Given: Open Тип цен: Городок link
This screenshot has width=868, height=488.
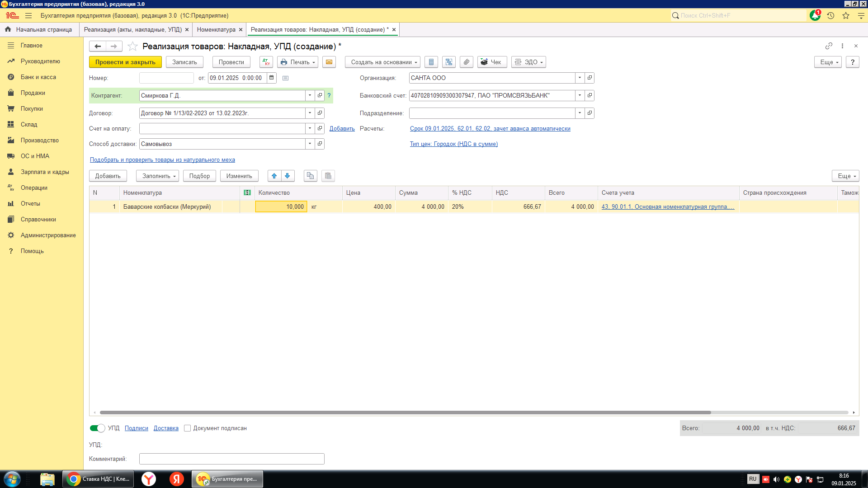Looking at the screenshot, I should pyautogui.click(x=454, y=144).
